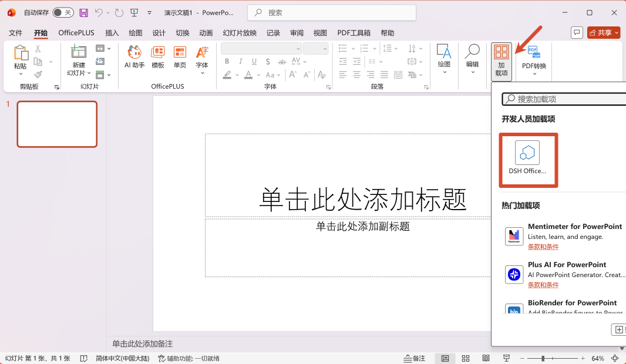The height and width of the screenshot is (364, 626).
Task: Click the 搜索加载项 add-in search field
Action: pos(564,99)
